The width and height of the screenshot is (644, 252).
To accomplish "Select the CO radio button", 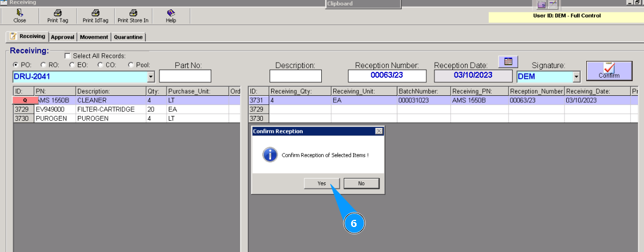I will [100, 64].
